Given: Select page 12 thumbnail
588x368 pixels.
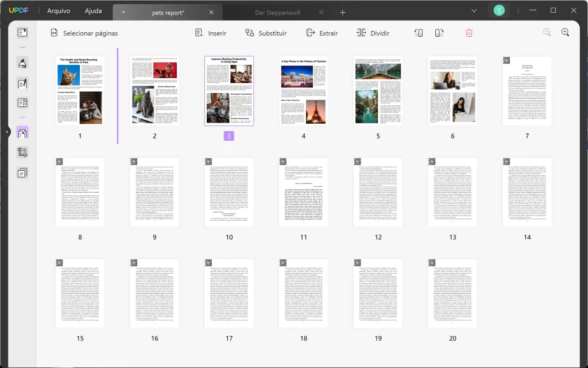Looking at the screenshot, I should (378, 192).
